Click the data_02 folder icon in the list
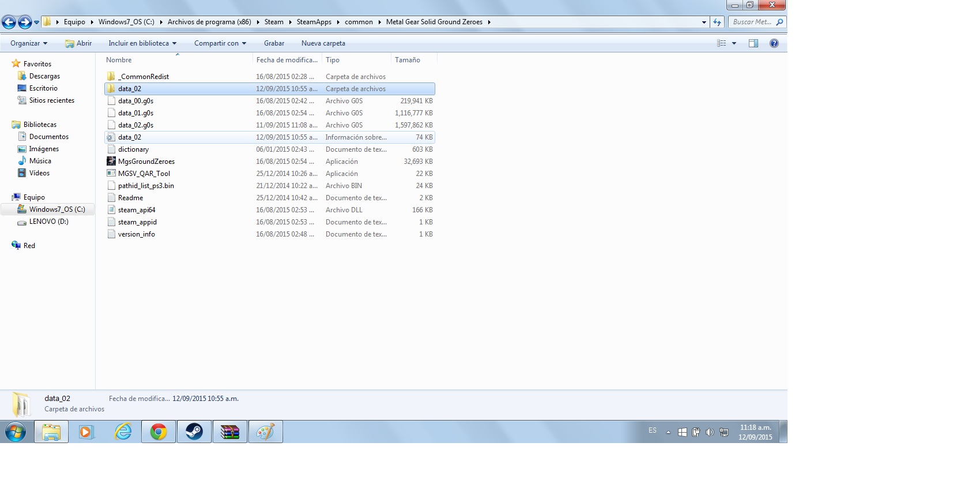Image resolution: width=980 pixels, height=495 pixels. tap(111, 88)
